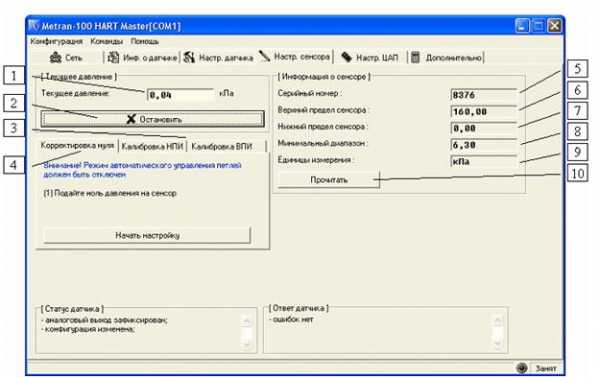Click the Начать настройку button
Image resolution: width=600 pixels, height=377 pixels.
tap(147, 235)
